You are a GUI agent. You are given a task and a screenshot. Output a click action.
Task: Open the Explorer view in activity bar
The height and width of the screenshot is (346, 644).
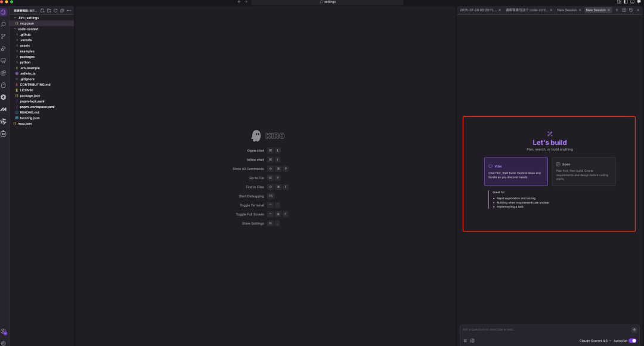[4, 13]
